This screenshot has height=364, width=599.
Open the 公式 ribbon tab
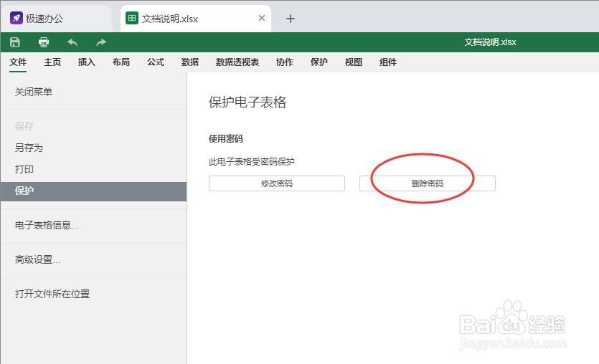(156, 62)
